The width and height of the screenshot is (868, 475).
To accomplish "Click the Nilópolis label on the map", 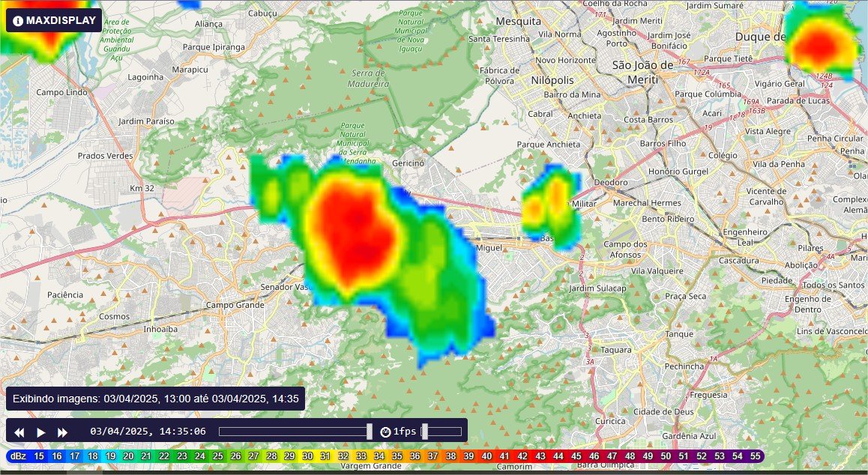I will (552, 79).
